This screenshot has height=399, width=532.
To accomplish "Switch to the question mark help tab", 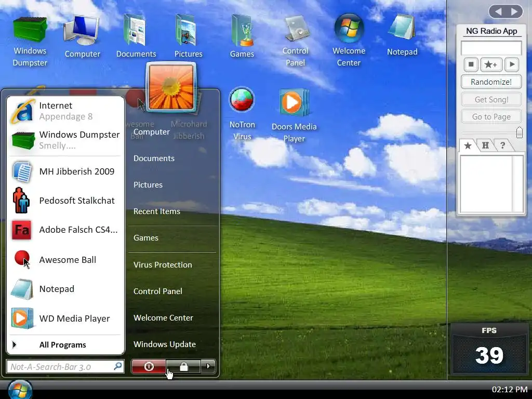I will point(502,145).
